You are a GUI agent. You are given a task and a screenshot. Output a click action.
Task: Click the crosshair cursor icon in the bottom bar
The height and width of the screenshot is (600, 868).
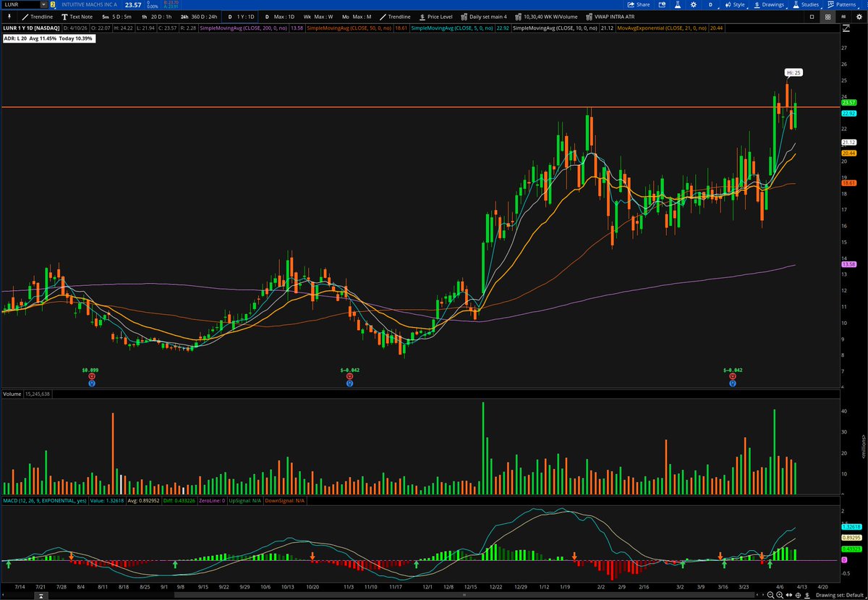tap(798, 595)
